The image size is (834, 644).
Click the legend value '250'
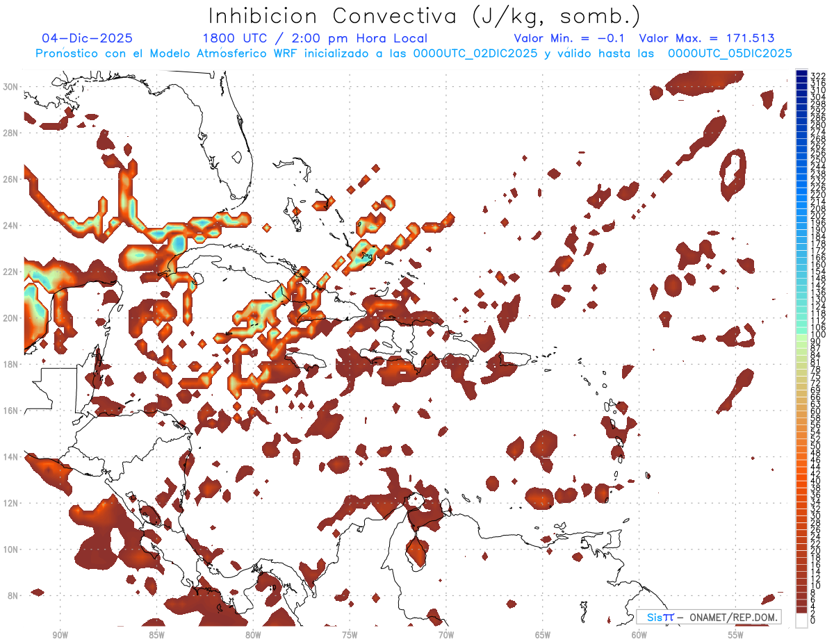pos(818,160)
